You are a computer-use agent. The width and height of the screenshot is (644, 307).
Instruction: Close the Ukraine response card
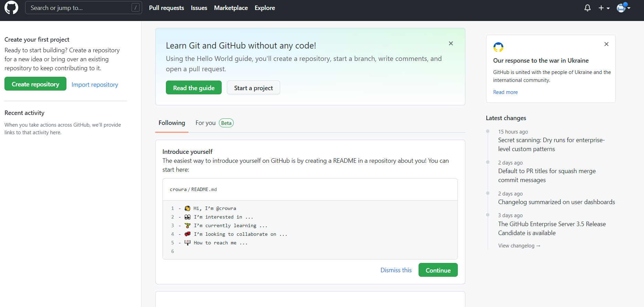pos(606,44)
